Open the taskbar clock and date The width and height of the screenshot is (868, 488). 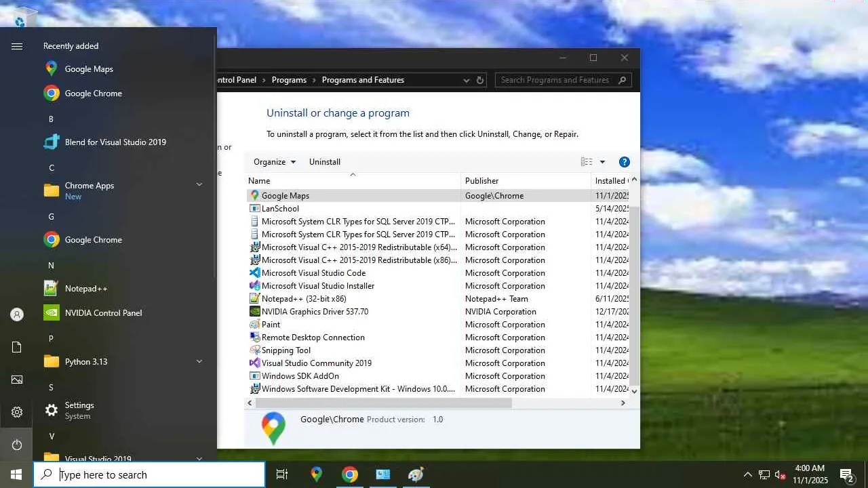(810, 474)
